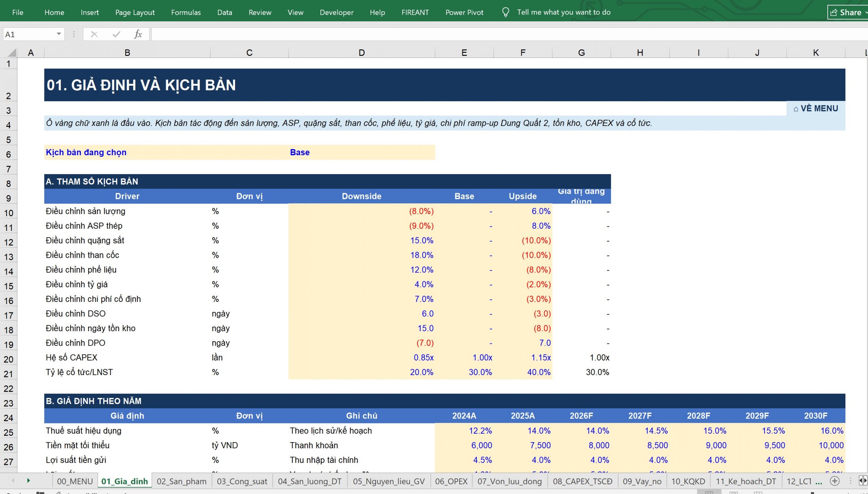Click the New sheet plus icon

coord(835,481)
